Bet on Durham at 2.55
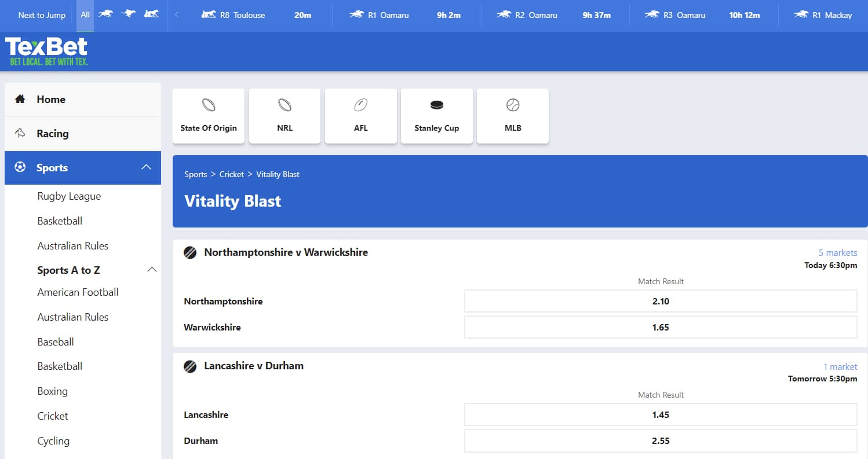 pyautogui.click(x=661, y=440)
